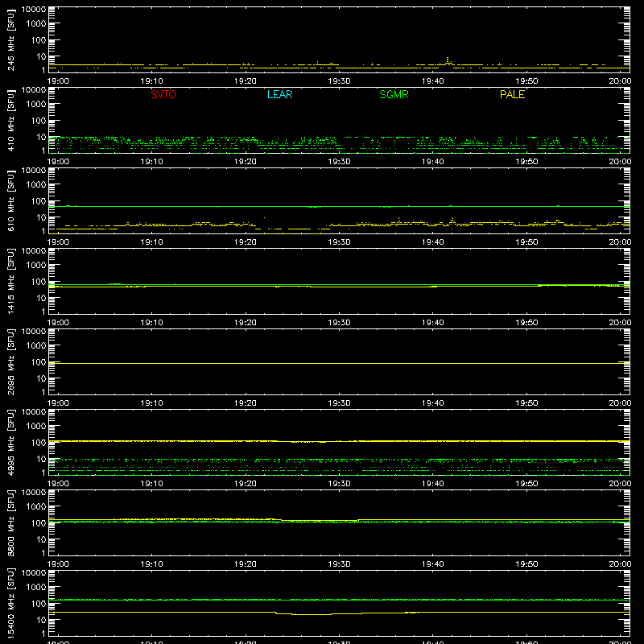This screenshot has width=644, height=644.
Task: Select the '410 MHz [SFU]' axis title
Action: [11, 120]
